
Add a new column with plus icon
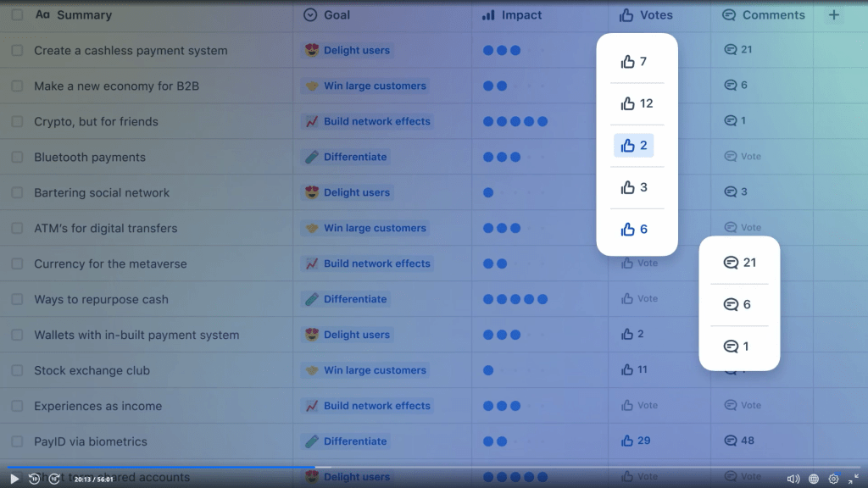834,15
